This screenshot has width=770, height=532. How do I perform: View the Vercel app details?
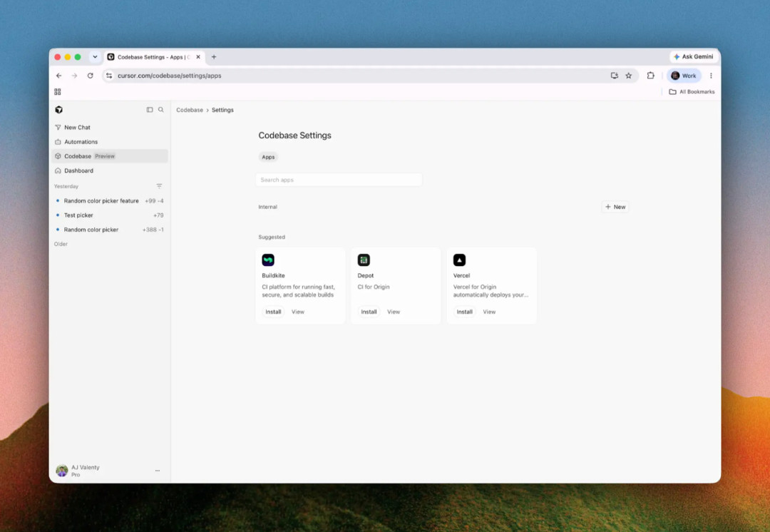(490, 312)
